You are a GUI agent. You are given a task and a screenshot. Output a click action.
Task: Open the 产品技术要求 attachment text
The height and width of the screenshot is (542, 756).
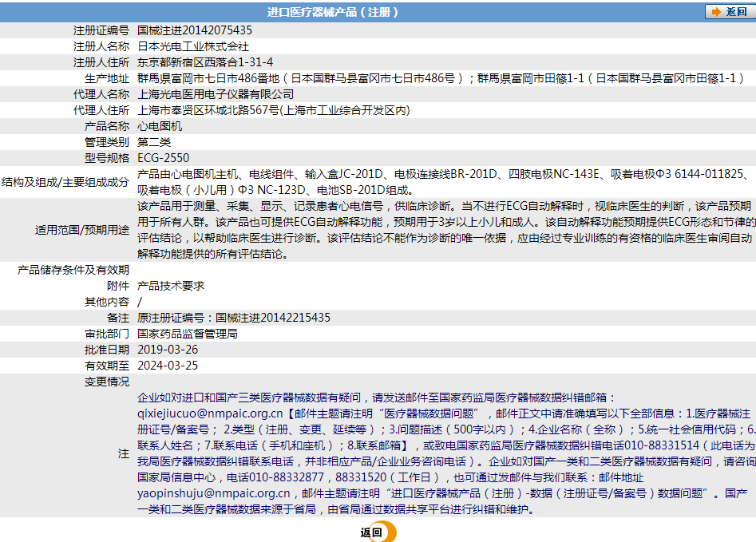[x=171, y=286]
